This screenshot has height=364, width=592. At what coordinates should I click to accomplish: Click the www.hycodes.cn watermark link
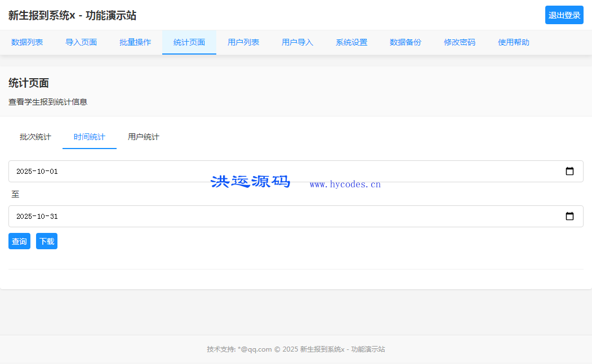coord(345,184)
